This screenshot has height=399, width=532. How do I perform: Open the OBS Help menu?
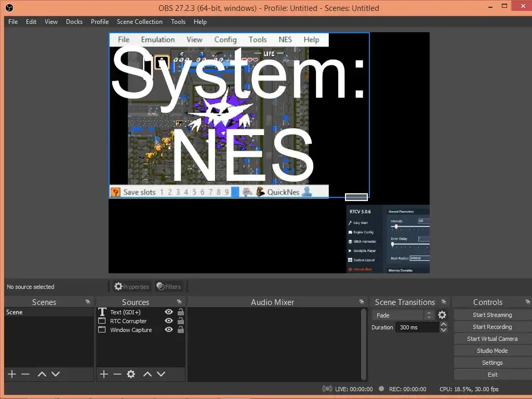(200, 22)
